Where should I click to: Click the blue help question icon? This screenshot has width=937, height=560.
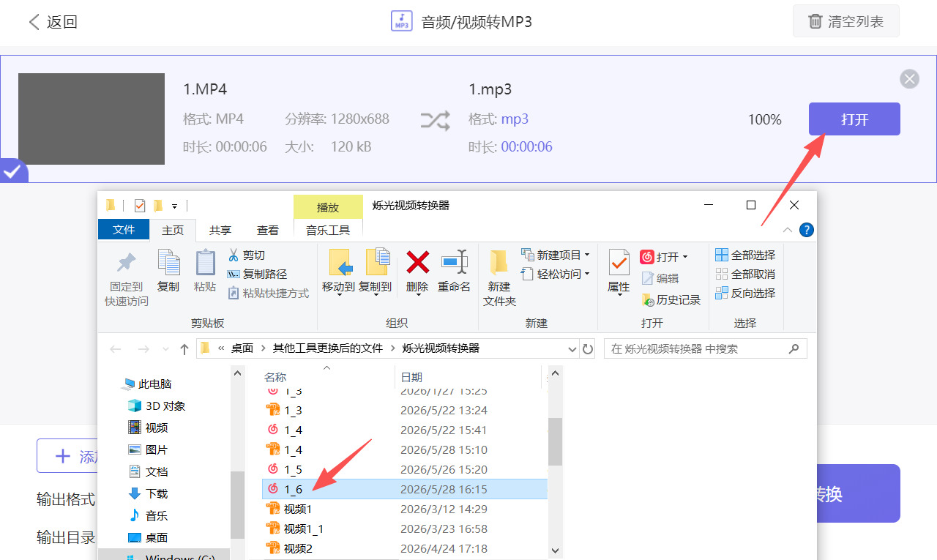(806, 230)
